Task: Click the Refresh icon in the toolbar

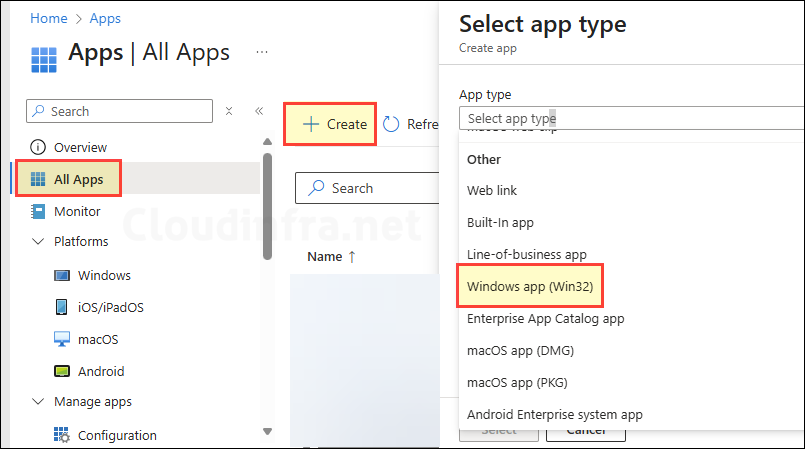Action: coord(391,124)
